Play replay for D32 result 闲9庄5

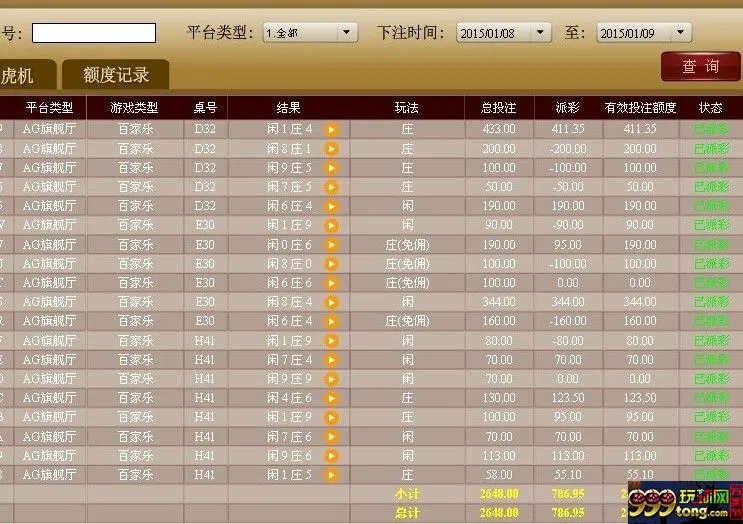coord(332,168)
